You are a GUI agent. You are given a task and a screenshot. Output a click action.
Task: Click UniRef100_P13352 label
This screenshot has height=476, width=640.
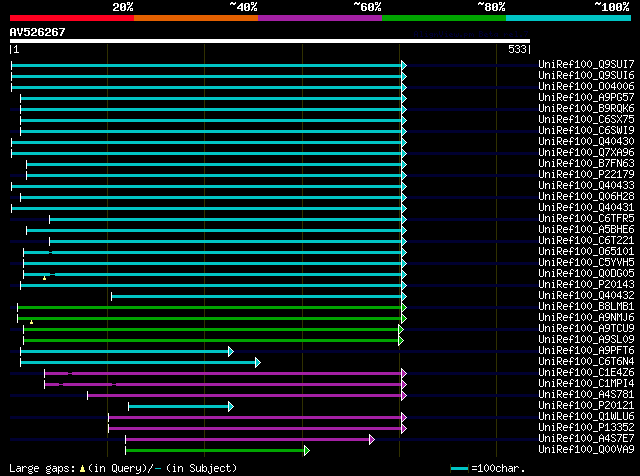[x=586, y=428]
